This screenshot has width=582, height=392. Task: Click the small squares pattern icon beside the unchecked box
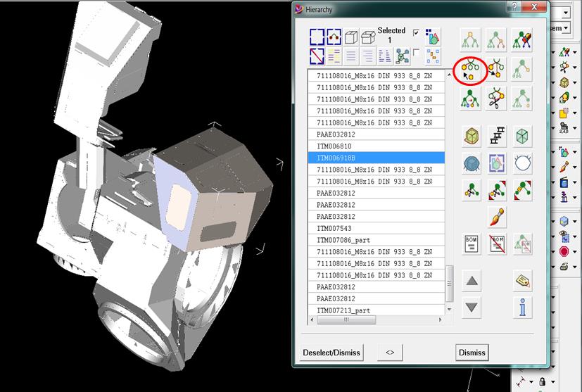(x=432, y=56)
